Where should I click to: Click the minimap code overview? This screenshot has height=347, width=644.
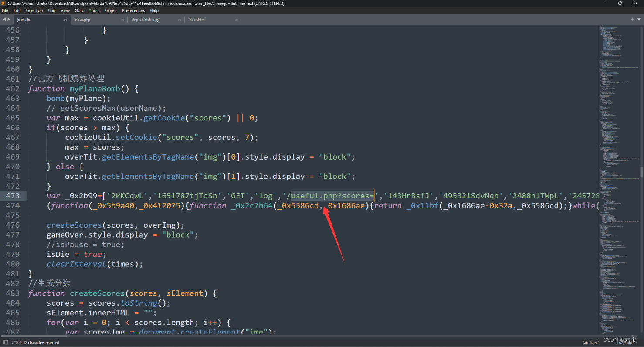click(618, 179)
